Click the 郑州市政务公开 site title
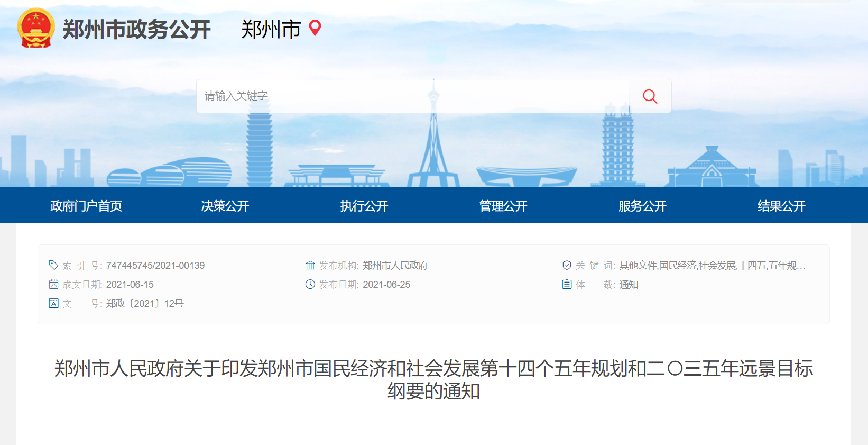The image size is (868, 445). (137, 29)
